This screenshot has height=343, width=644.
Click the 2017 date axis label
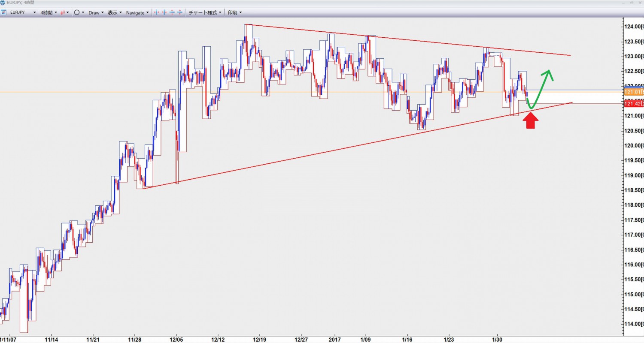[334, 339]
